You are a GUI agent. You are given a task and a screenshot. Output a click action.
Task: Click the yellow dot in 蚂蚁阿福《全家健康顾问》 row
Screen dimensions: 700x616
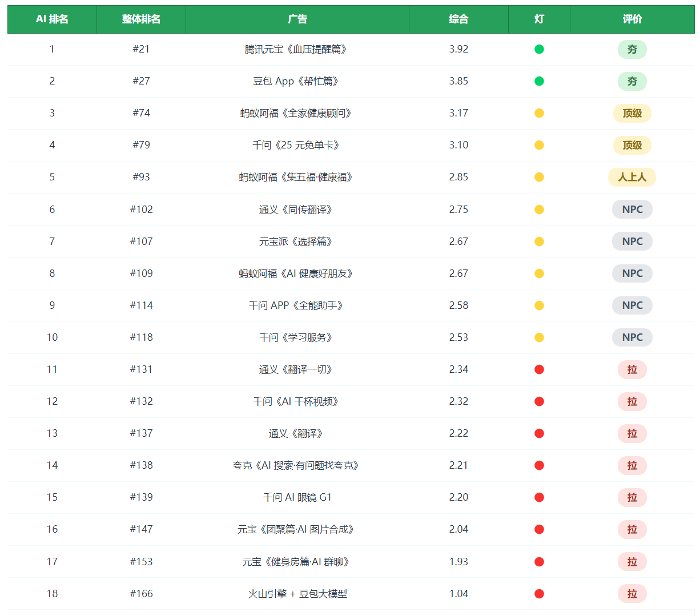pyautogui.click(x=539, y=113)
